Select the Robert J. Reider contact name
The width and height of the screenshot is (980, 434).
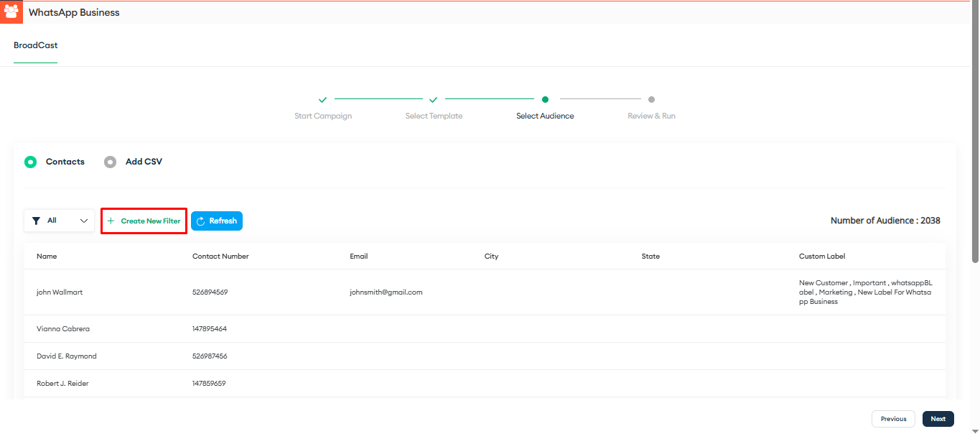[62, 384]
